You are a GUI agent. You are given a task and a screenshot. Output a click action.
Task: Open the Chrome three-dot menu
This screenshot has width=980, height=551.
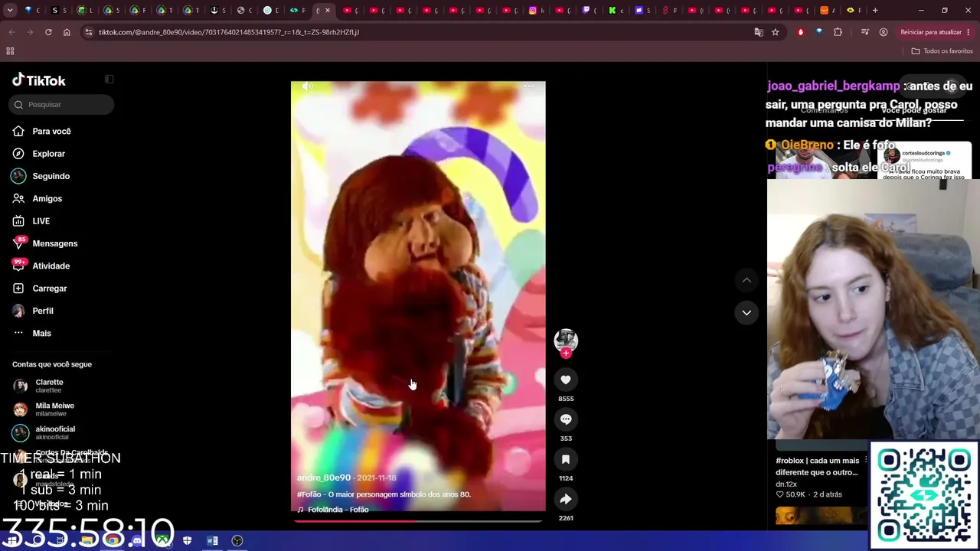pos(969,32)
